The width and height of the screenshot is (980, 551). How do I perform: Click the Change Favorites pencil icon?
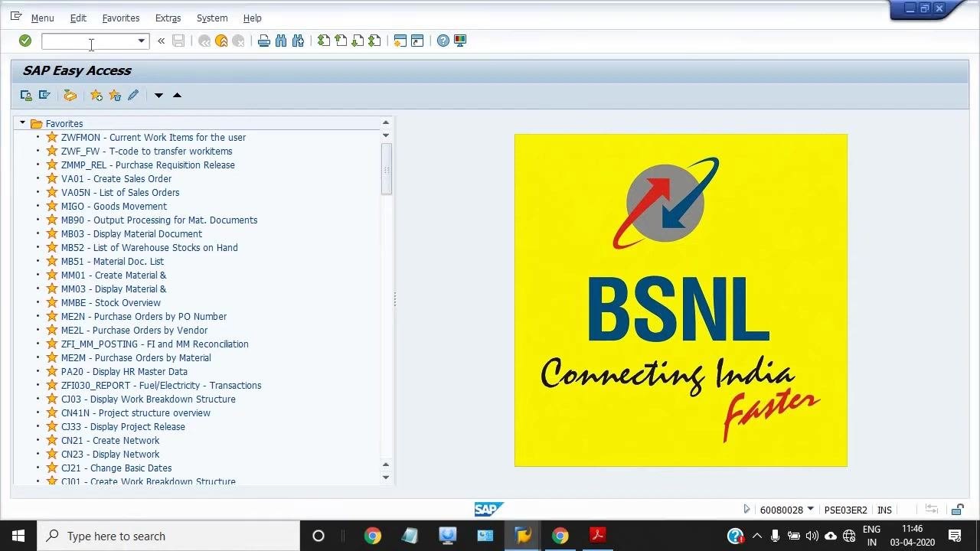click(133, 95)
